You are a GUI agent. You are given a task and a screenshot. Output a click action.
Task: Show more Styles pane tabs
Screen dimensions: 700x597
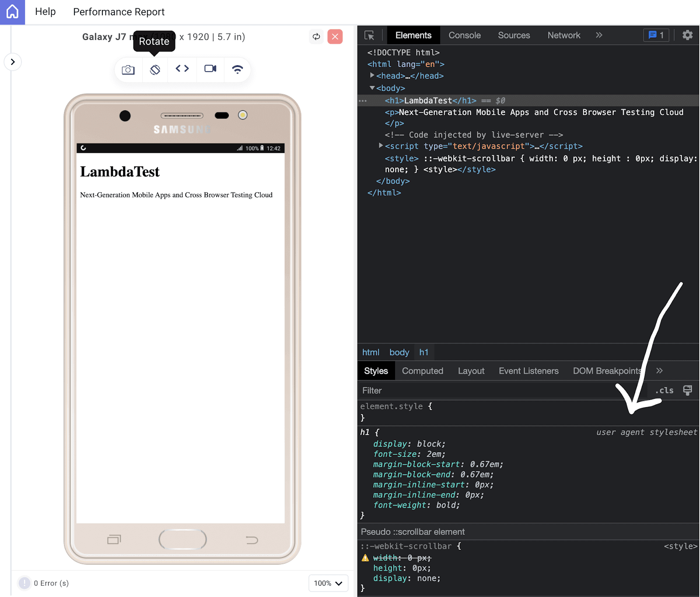(x=659, y=371)
